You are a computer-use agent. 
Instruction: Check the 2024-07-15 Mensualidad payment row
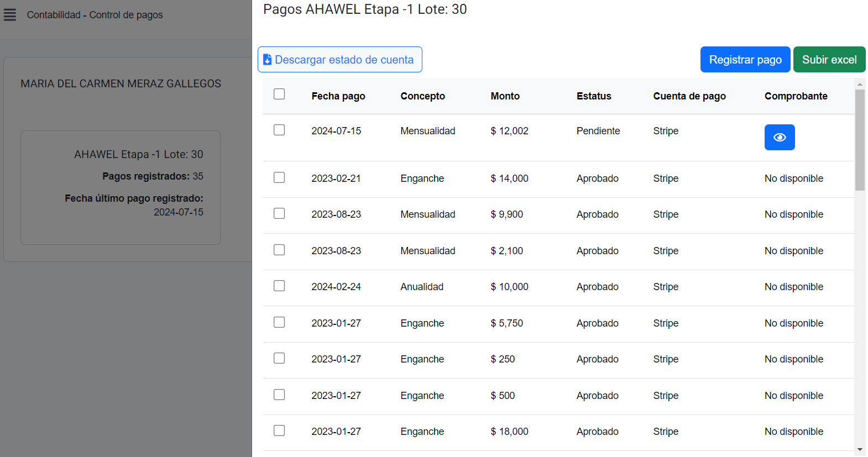[279, 130]
